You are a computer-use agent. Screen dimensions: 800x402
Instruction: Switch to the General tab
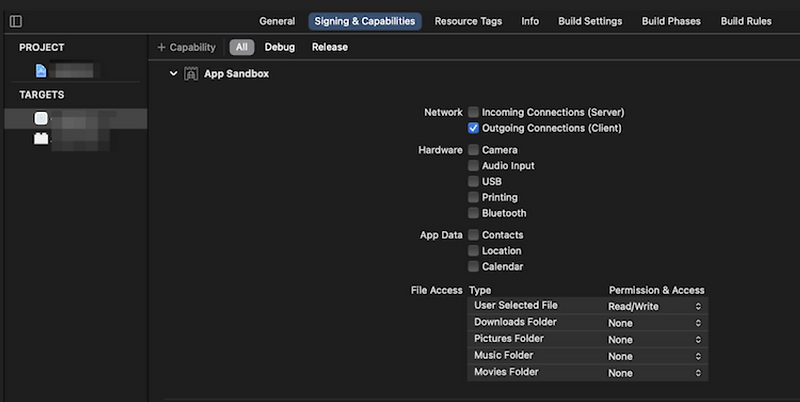[x=277, y=21]
